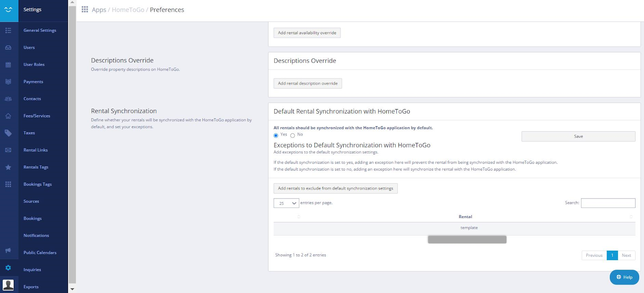Click the home icon in sidebar

tap(8, 116)
